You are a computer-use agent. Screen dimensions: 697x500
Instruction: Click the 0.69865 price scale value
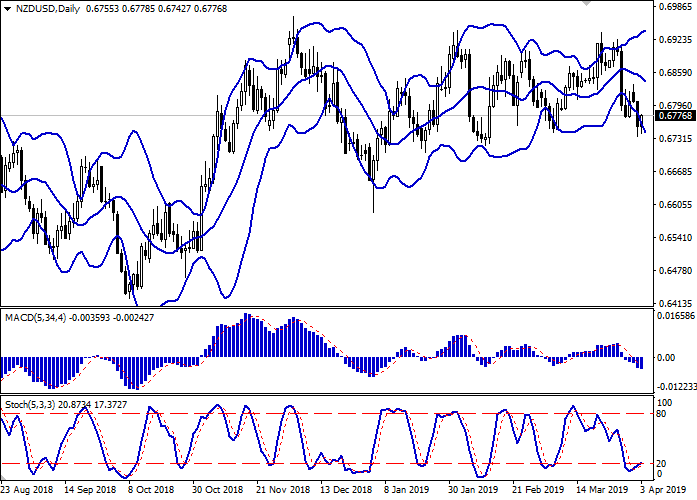click(676, 7)
